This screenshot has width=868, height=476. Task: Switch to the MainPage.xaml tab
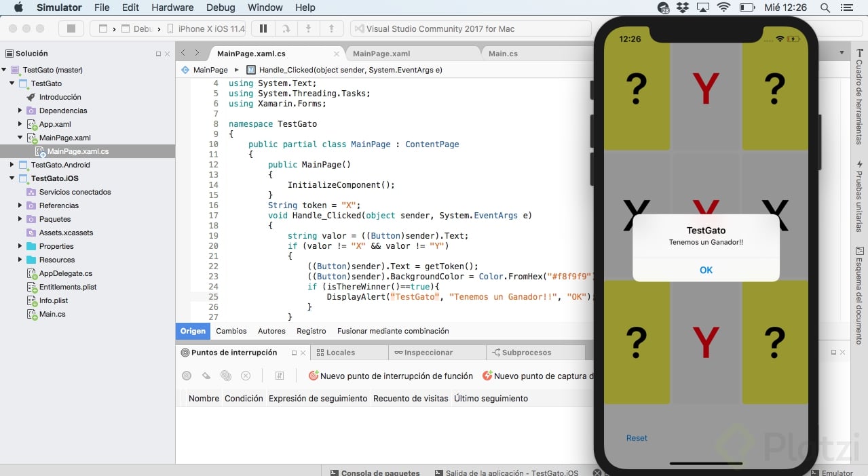pos(381,54)
